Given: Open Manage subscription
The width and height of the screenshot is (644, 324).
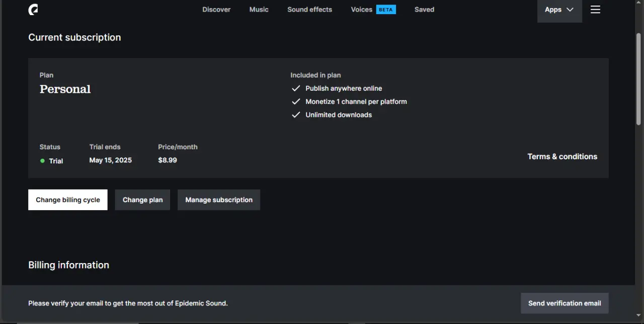Looking at the screenshot, I should [x=219, y=200].
